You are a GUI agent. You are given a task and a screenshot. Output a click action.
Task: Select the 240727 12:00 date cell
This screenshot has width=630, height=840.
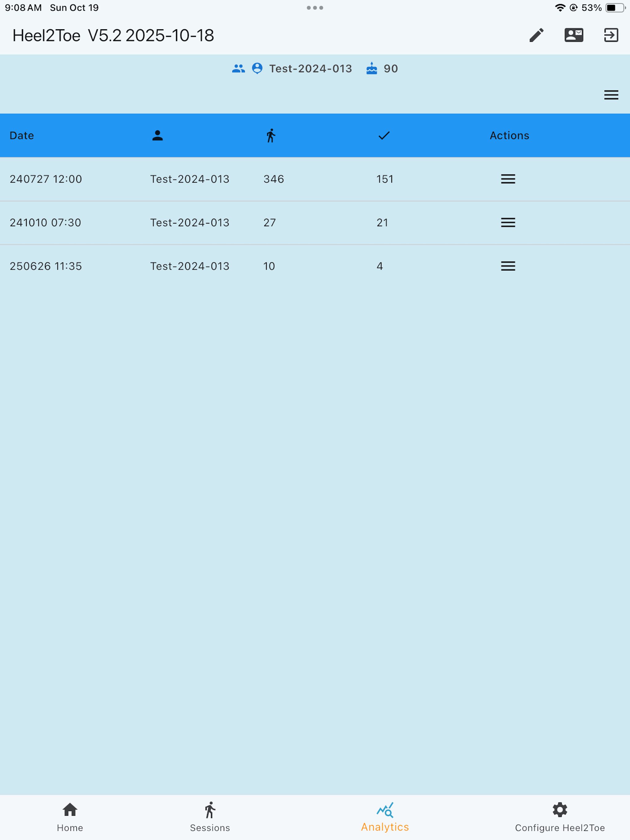coord(46,179)
